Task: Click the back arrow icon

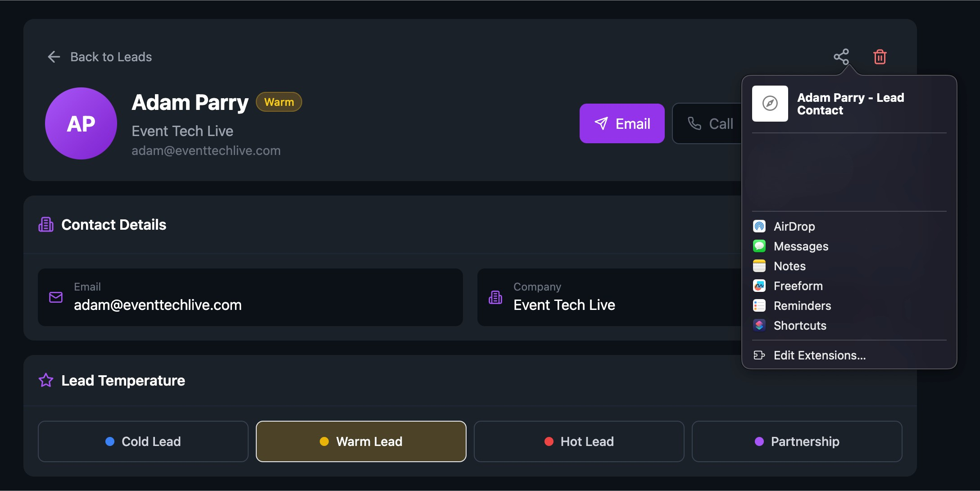Action: [x=54, y=57]
